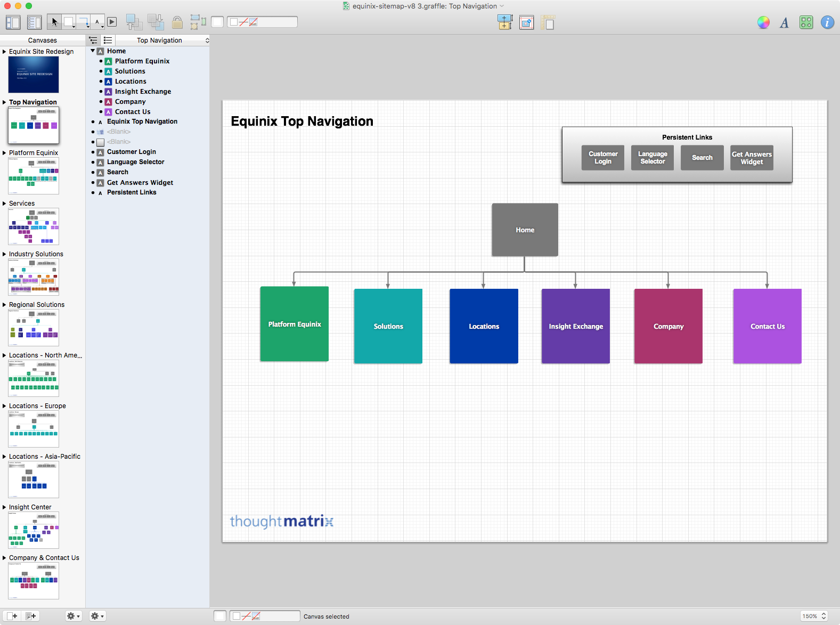This screenshot has width=840, height=625.
Task: Click magenta Company box on canvas
Action: tap(668, 326)
